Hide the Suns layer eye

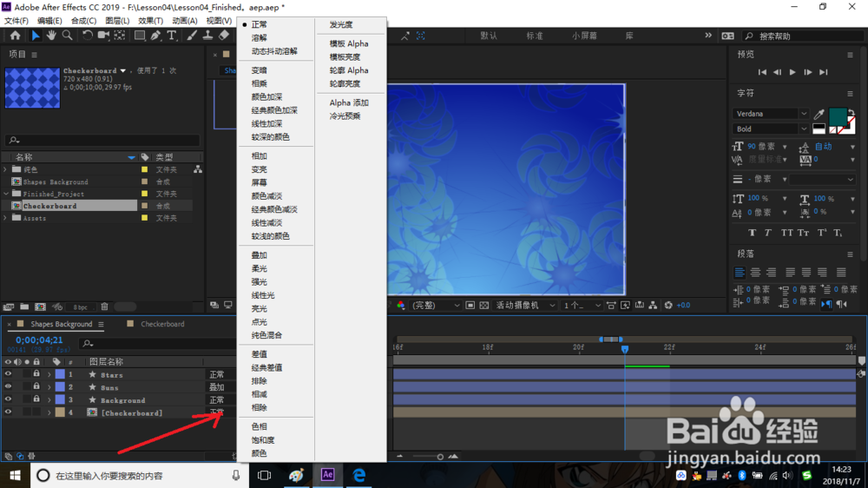pyautogui.click(x=8, y=386)
